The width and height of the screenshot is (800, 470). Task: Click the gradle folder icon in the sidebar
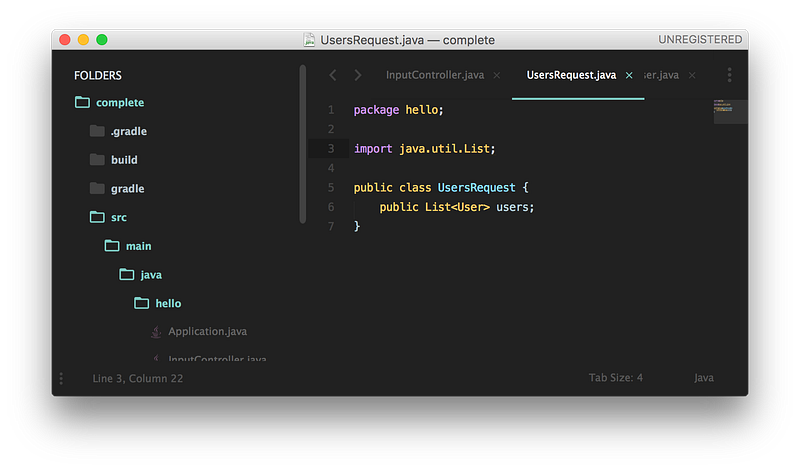(97, 188)
